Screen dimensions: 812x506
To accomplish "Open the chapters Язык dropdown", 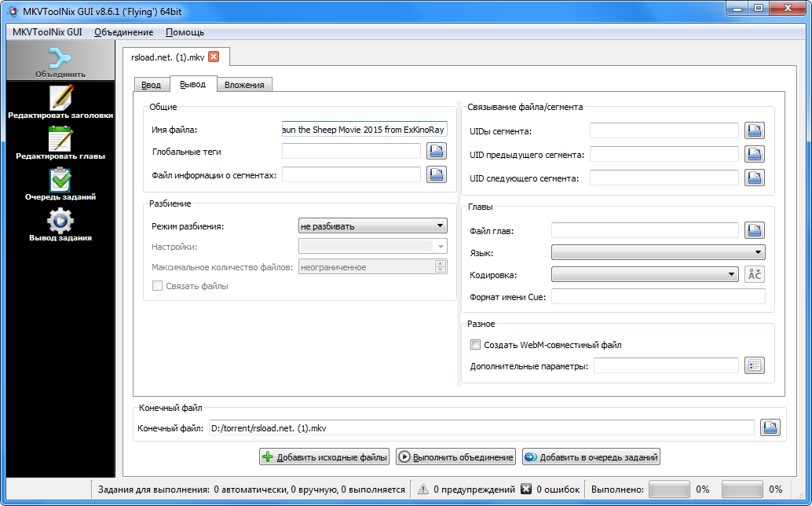I will click(x=658, y=252).
